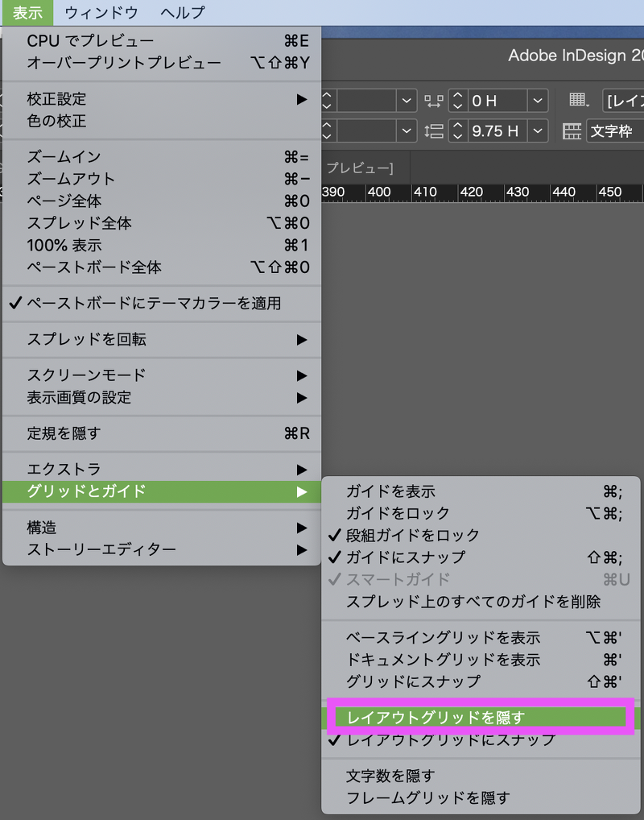Viewport: 644px width, 820px height.
Task: Click the grid format table icon
Action: pyautogui.click(x=579, y=100)
